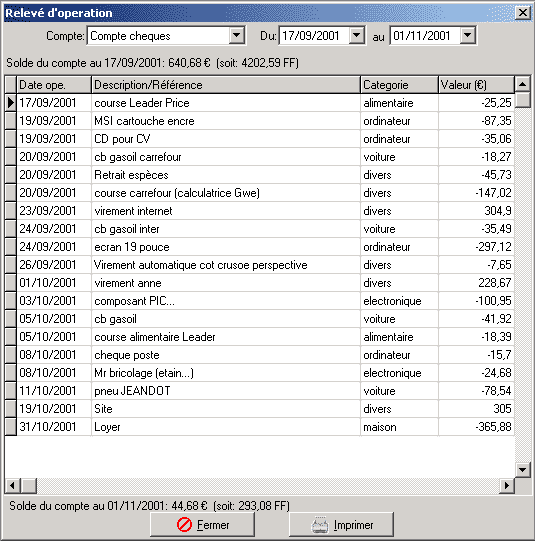Screen dimensions: 535x541
Task: Select the ecran 19 pouce description cell
Action: (x=226, y=247)
